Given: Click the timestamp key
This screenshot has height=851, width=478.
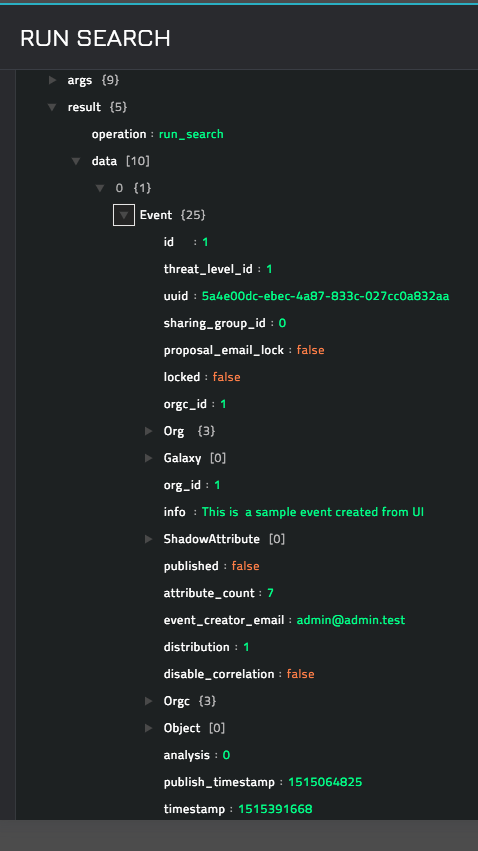Looking at the screenshot, I should coord(194,809).
